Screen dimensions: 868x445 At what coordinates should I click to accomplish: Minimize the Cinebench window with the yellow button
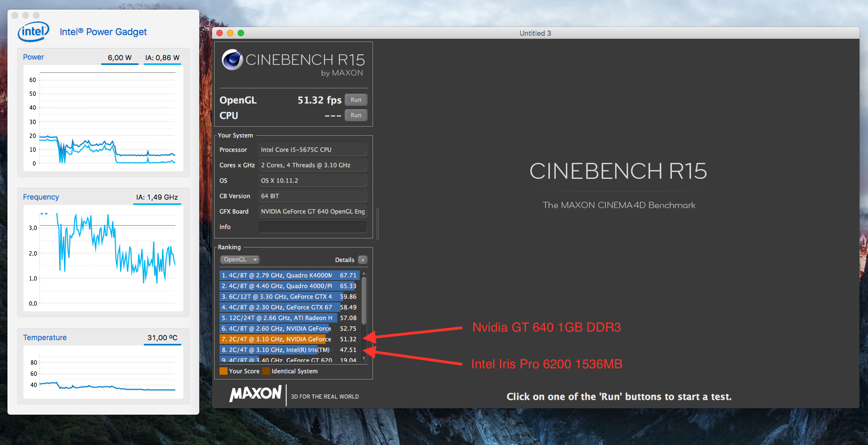point(230,33)
